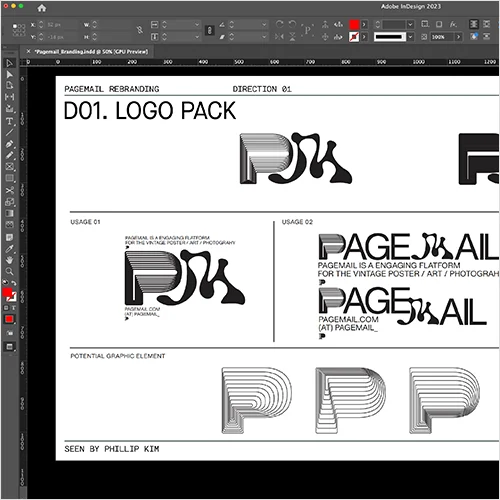Switch to Pagemail_Branding.indd document tab

tap(91, 52)
